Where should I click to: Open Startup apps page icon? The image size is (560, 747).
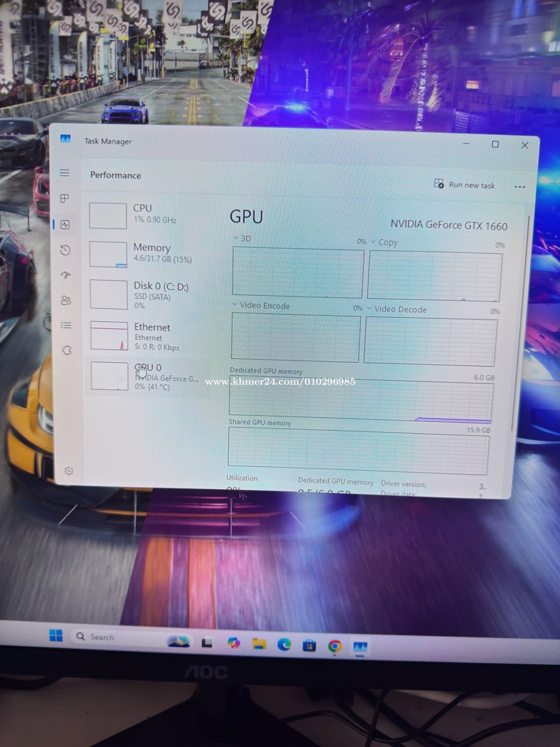coord(66,275)
